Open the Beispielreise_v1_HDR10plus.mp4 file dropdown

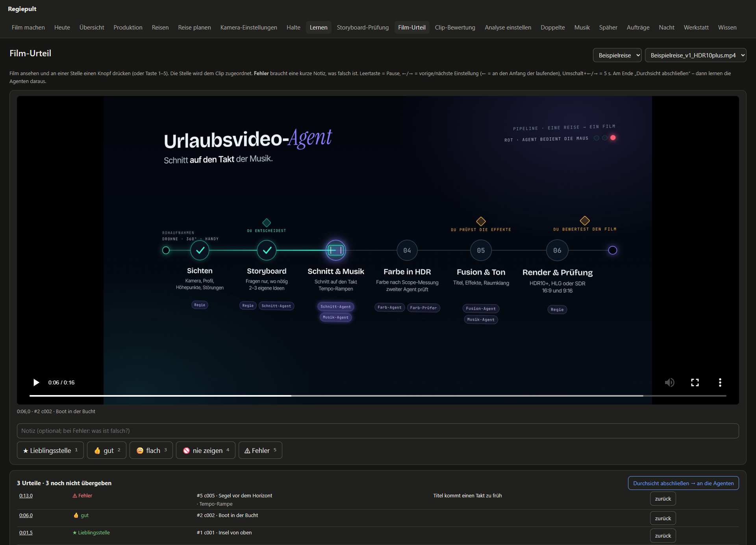(695, 55)
